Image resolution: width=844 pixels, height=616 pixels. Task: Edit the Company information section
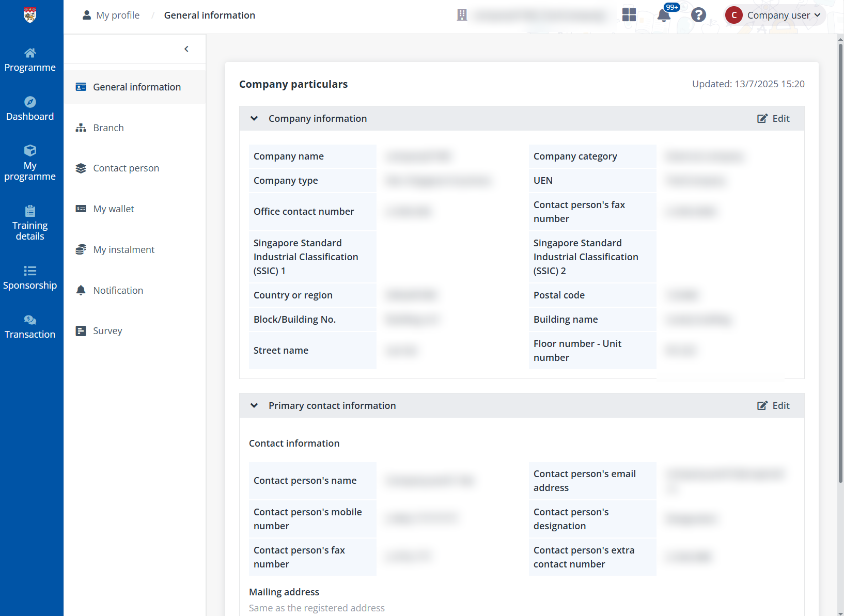(x=773, y=118)
